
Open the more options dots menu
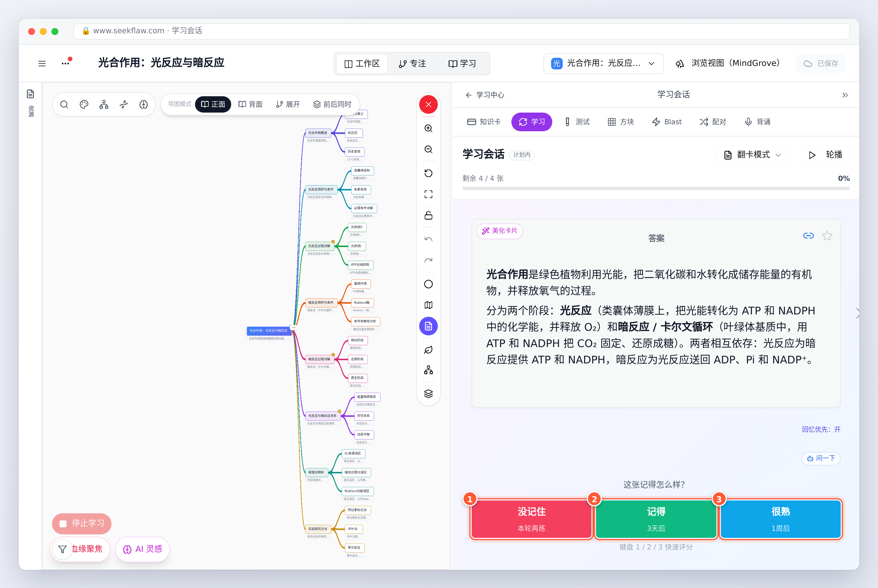(x=66, y=63)
